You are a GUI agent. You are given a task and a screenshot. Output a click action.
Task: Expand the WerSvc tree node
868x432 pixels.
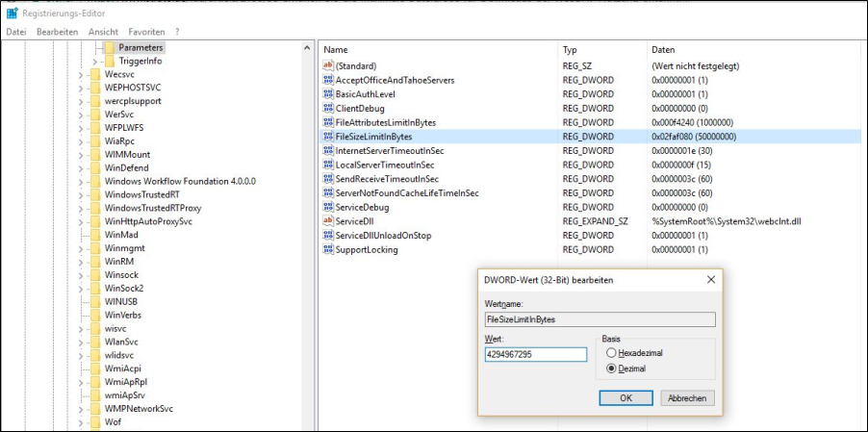81,114
